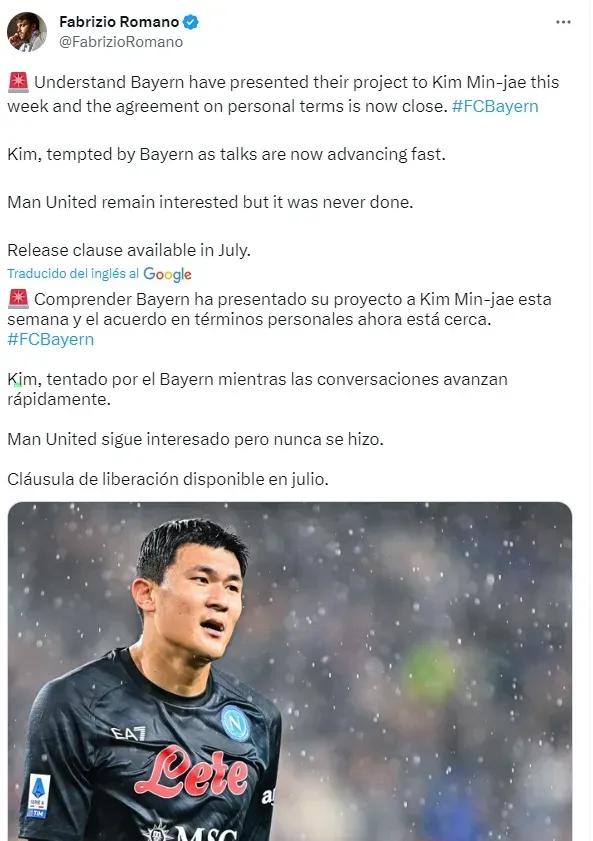Screen dimensions: 593x841
Task: Click the red siren emoji in the original tweet
Action: pyautogui.click(x=18, y=83)
